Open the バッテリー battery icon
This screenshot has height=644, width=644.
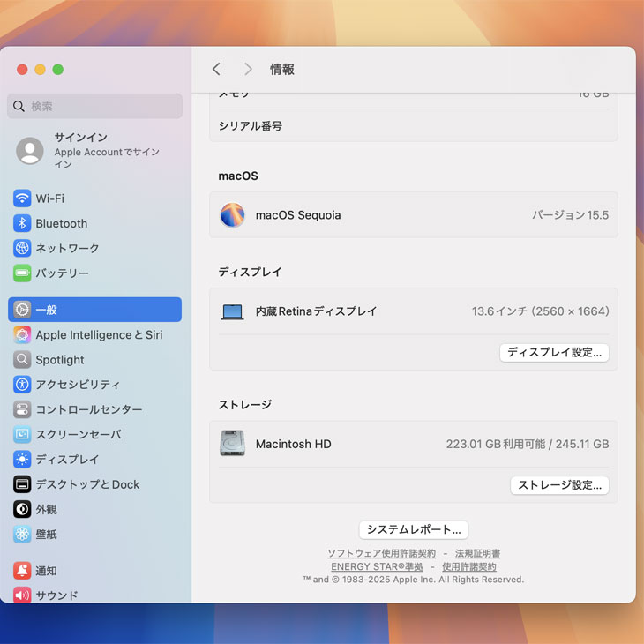[22, 273]
